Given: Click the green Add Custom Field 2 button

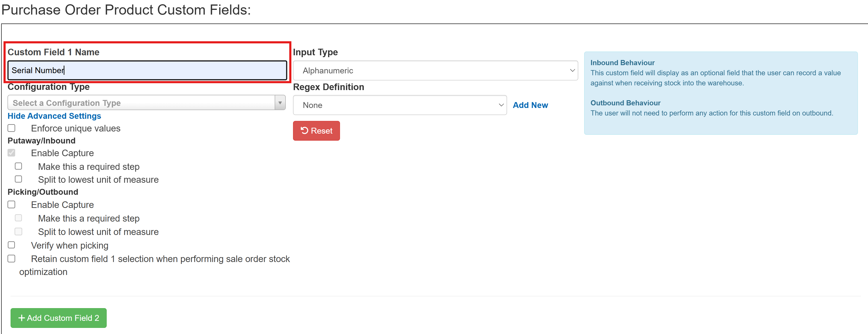Looking at the screenshot, I should (58, 318).
